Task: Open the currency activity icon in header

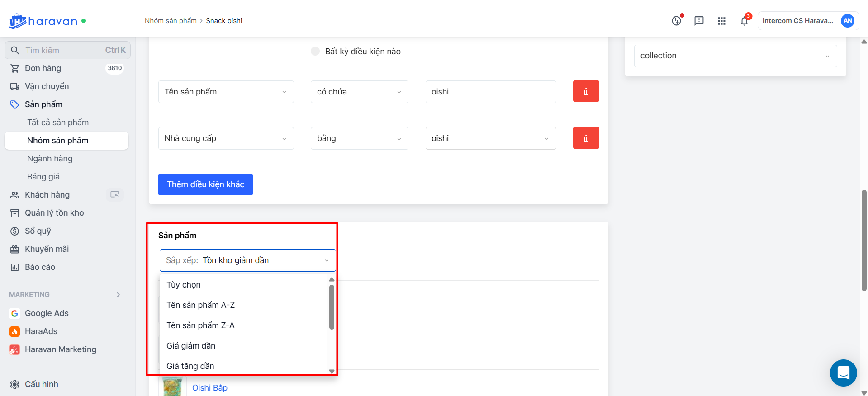Action: tap(677, 21)
